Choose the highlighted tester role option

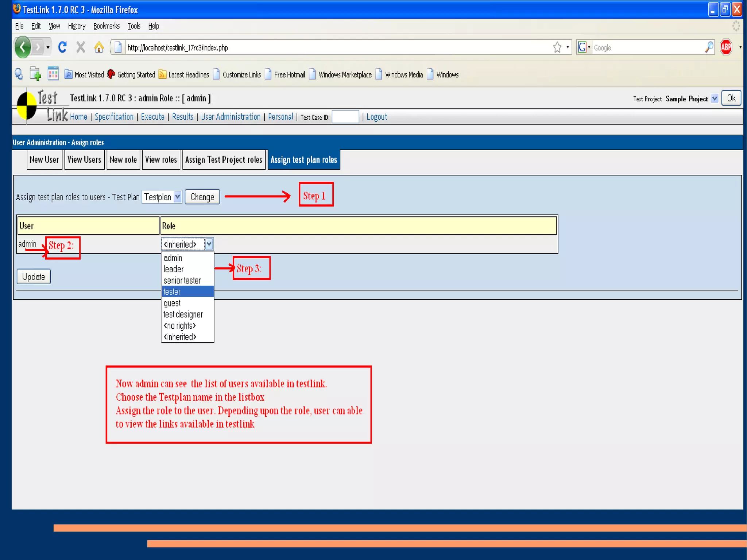pos(187,292)
